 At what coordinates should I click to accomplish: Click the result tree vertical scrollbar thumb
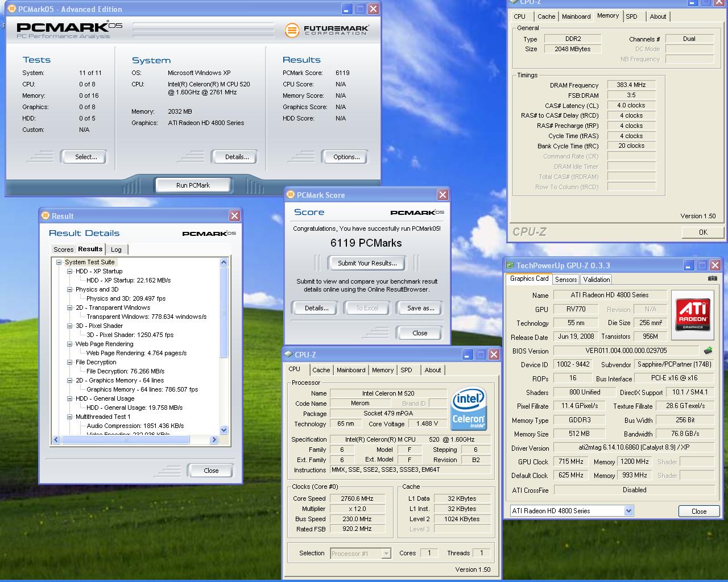[224, 313]
